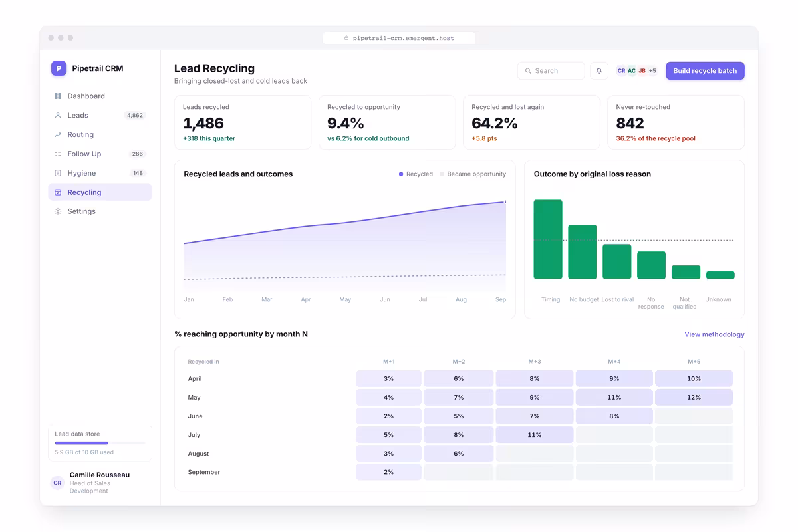Click 36.2% of the recycle pool text

click(x=656, y=138)
